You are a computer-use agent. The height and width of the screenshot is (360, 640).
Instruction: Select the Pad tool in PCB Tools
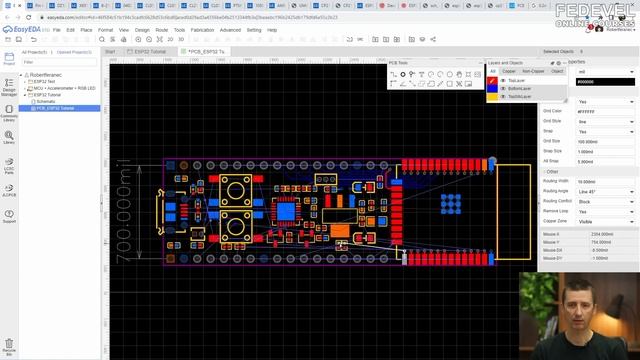point(403,74)
